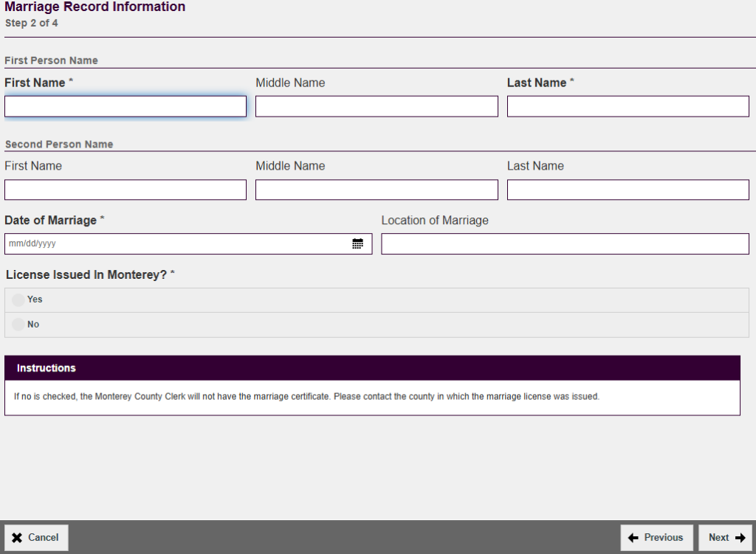Click the first person's Middle Name field
Image resolution: width=756 pixels, height=554 pixels.
point(377,106)
